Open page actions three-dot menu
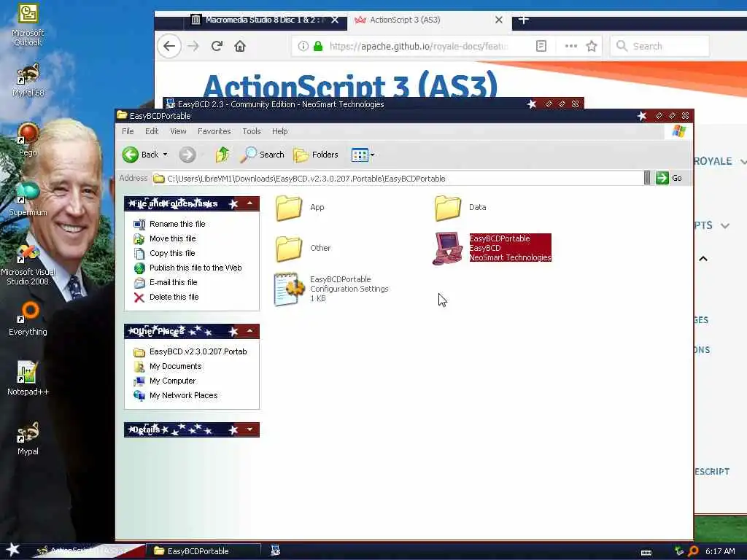The height and width of the screenshot is (560, 747). 570,46
